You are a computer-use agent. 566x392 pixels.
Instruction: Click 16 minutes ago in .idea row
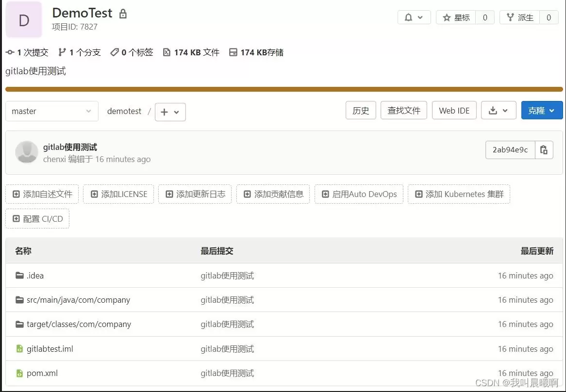click(526, 276)
